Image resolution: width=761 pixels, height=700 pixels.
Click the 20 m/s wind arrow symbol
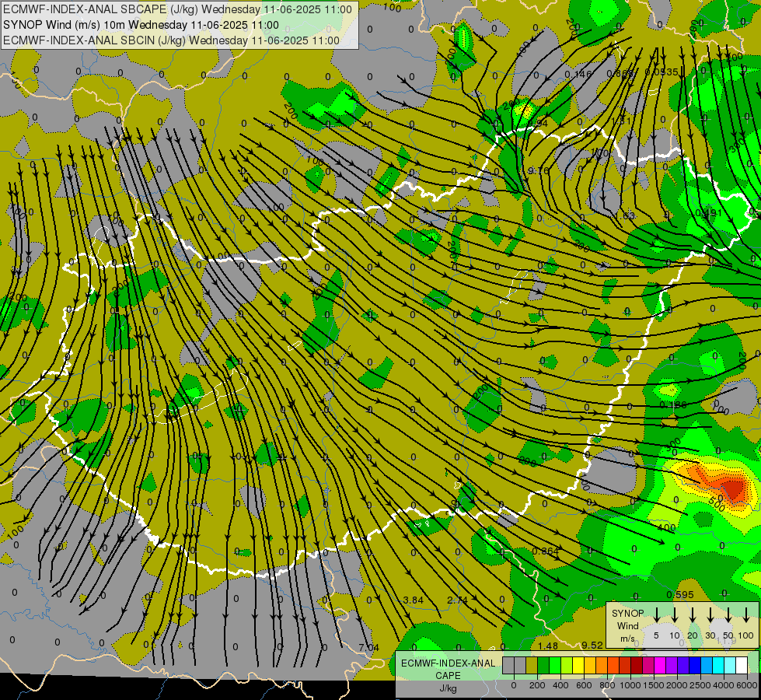(692, 614)
